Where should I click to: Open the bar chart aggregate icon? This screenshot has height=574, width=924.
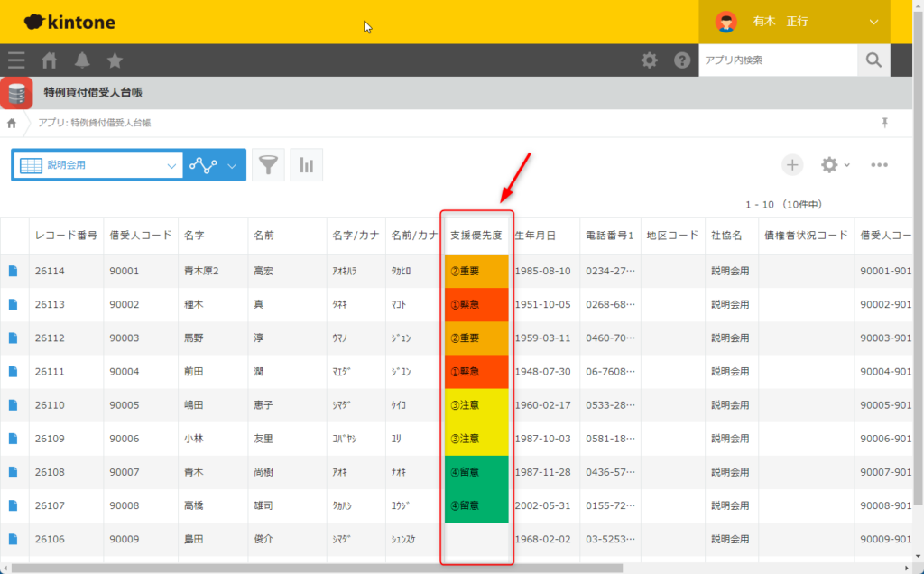click(307, 165)
